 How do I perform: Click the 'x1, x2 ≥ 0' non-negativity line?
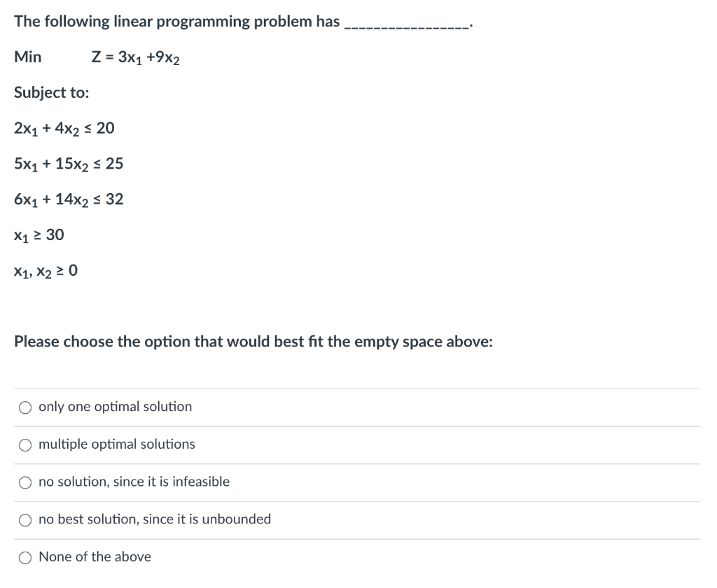coord(45,270)
